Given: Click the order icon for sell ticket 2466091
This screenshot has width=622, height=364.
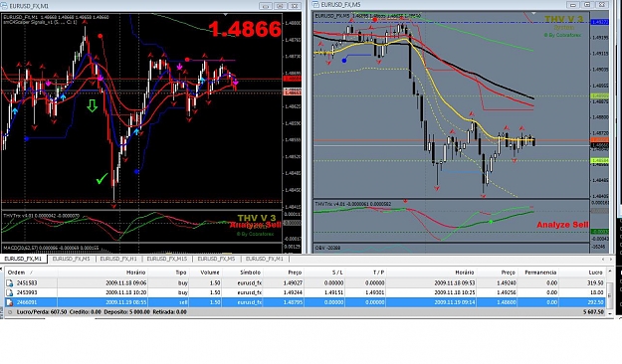Looking at the screenshot, I should [x=10, y=302].
